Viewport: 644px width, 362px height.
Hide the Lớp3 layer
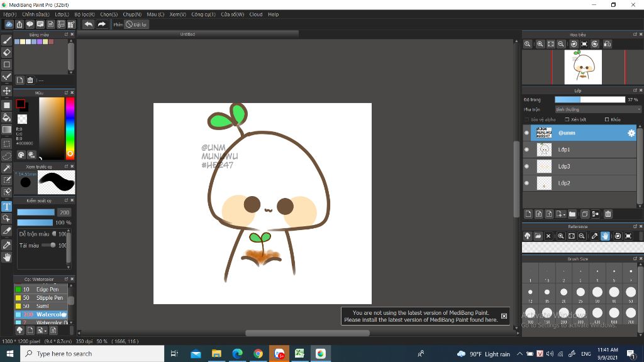tap(526, 166)
